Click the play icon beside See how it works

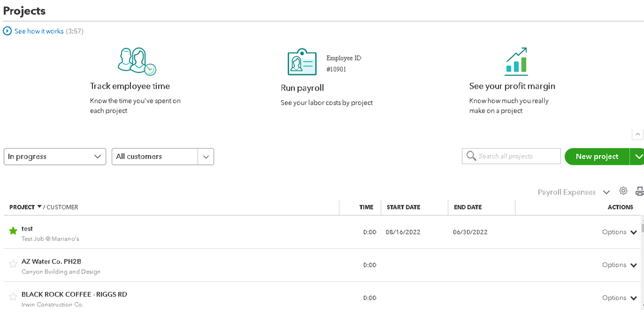click(x=8, y=31)
